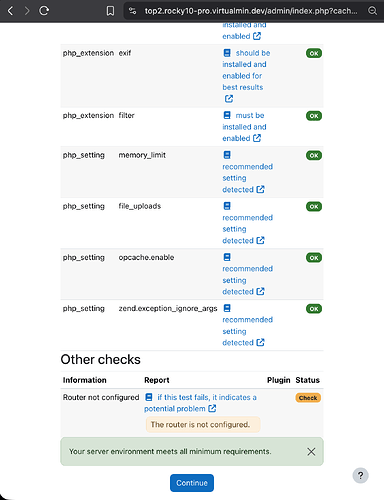
Task: Open filter 'must be installed' link
Action: 245,127
